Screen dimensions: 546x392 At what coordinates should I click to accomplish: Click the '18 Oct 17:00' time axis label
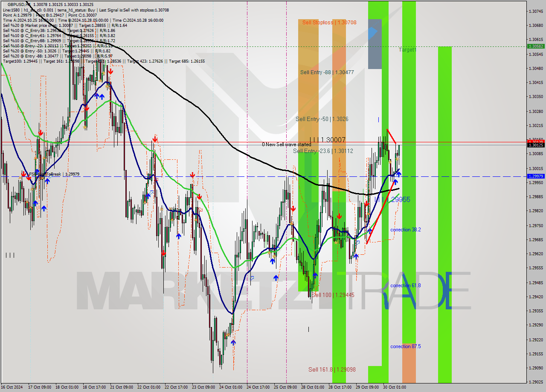94,387
